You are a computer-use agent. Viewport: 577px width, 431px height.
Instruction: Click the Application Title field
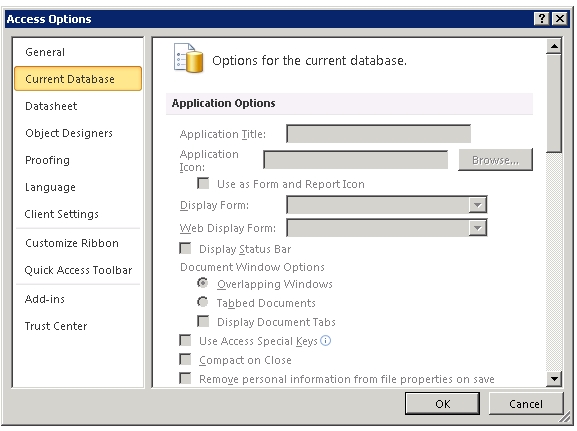point(379,134)
